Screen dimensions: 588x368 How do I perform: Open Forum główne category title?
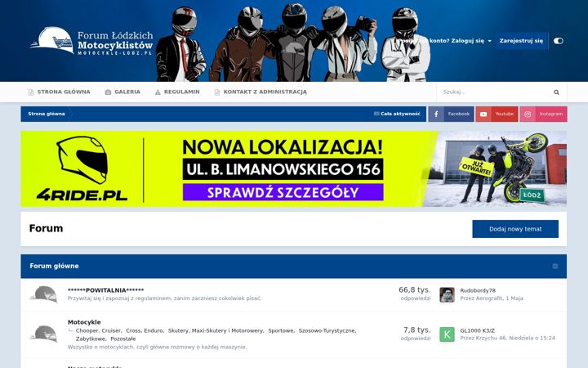pyautogui.click(x=55, y=266)
